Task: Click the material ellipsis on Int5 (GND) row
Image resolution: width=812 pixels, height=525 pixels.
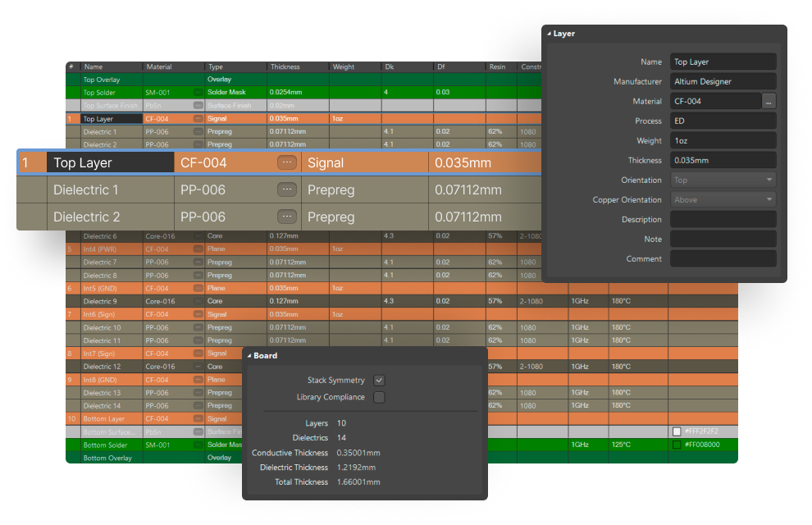Action: [x=198, y=289]
